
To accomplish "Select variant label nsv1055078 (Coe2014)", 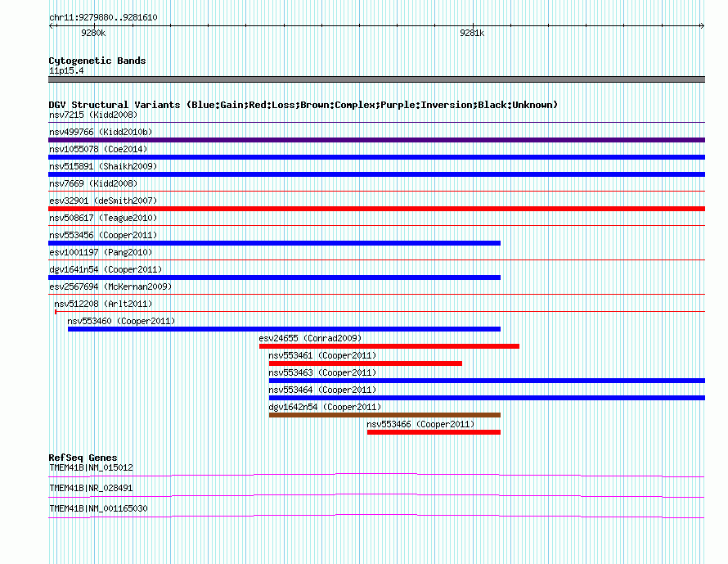I will click(98, 149).
